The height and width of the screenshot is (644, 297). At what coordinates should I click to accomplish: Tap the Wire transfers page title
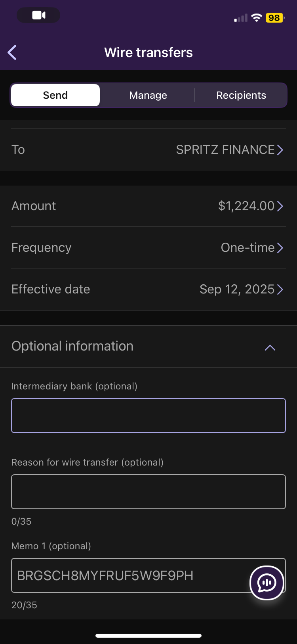pyautogui.click(x=148, y=52)
